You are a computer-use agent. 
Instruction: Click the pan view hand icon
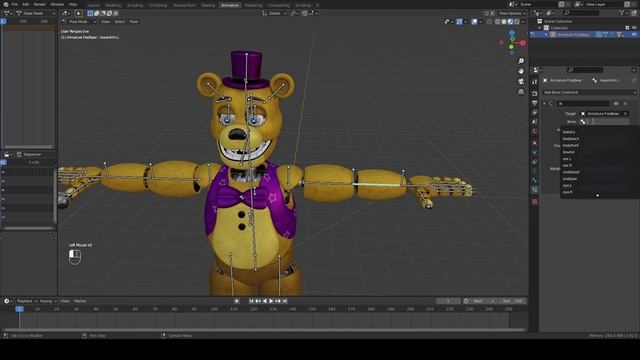(521, 71)
